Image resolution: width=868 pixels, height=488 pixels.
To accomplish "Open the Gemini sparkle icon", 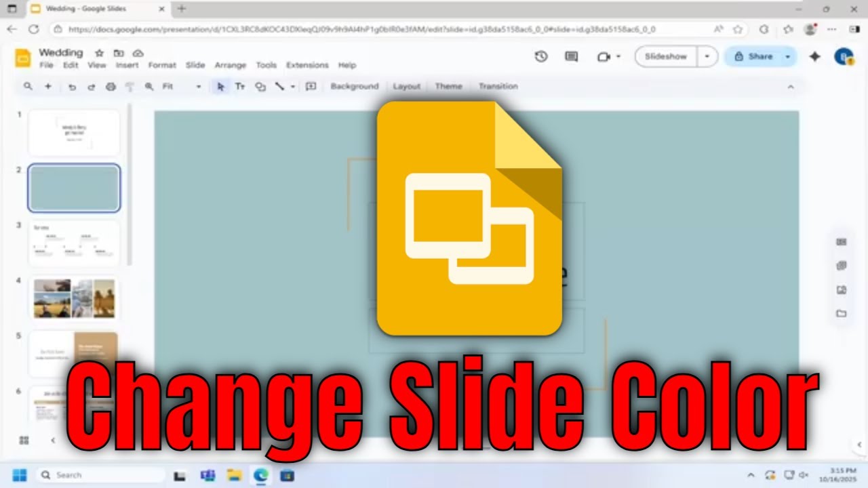I will coord(815,57).
